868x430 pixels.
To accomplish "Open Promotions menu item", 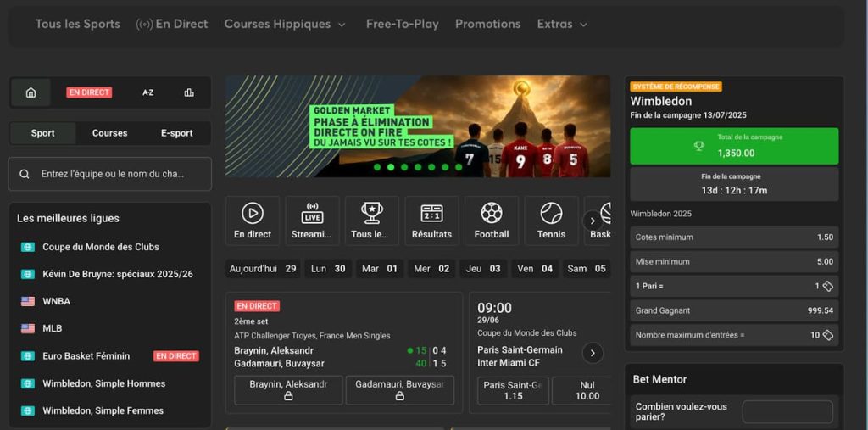I will pos(487,25).
